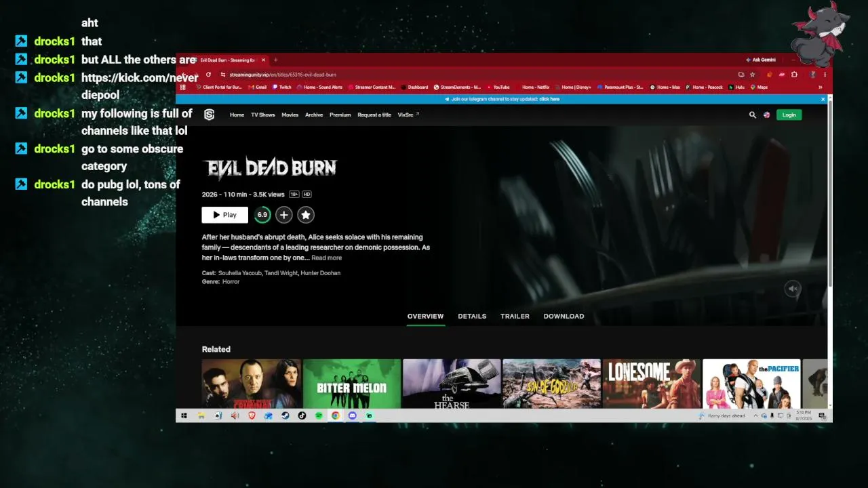Image resolution: width=868 pixels, height=488 pixels.
Task: Open Ask Gemini in Chrome
Action: click(x=761, y=60)
